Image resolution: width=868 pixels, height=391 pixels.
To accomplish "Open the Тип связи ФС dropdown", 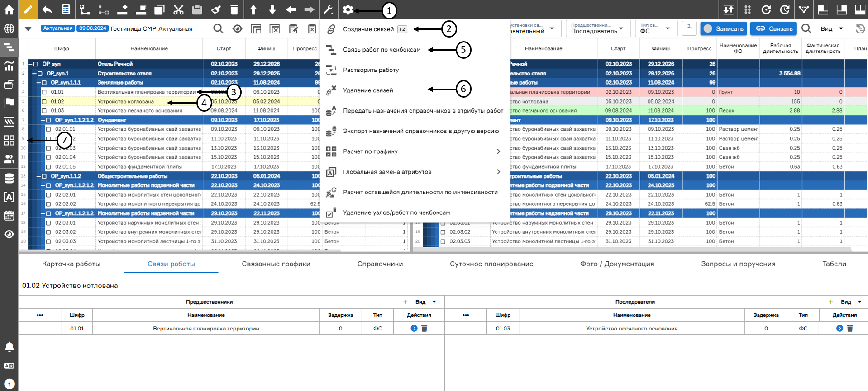I will (656, 28).
